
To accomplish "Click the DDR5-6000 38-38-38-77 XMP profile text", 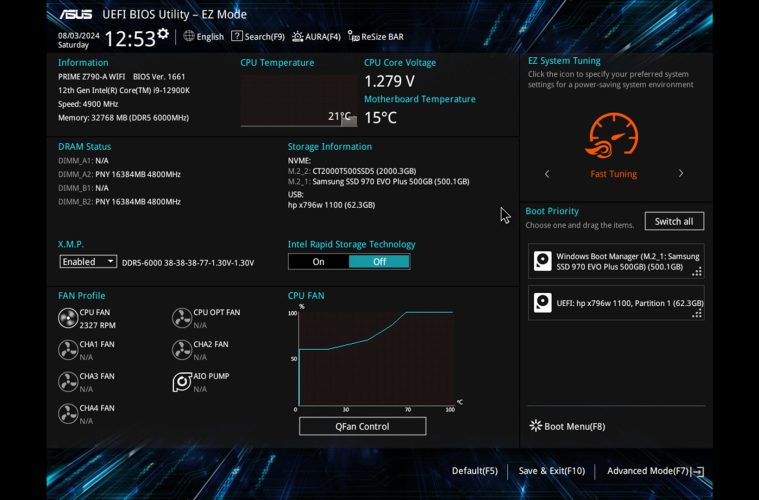I will 188,263.
